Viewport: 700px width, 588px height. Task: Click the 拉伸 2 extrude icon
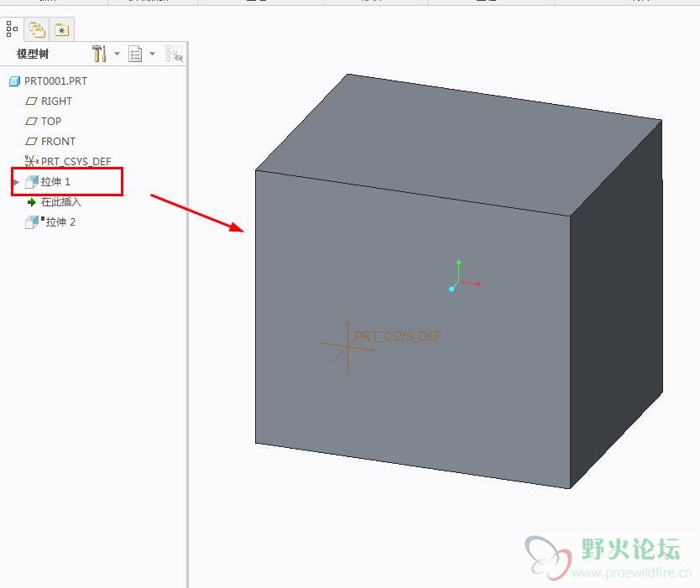pyautogui.click(x=32, y=222)
